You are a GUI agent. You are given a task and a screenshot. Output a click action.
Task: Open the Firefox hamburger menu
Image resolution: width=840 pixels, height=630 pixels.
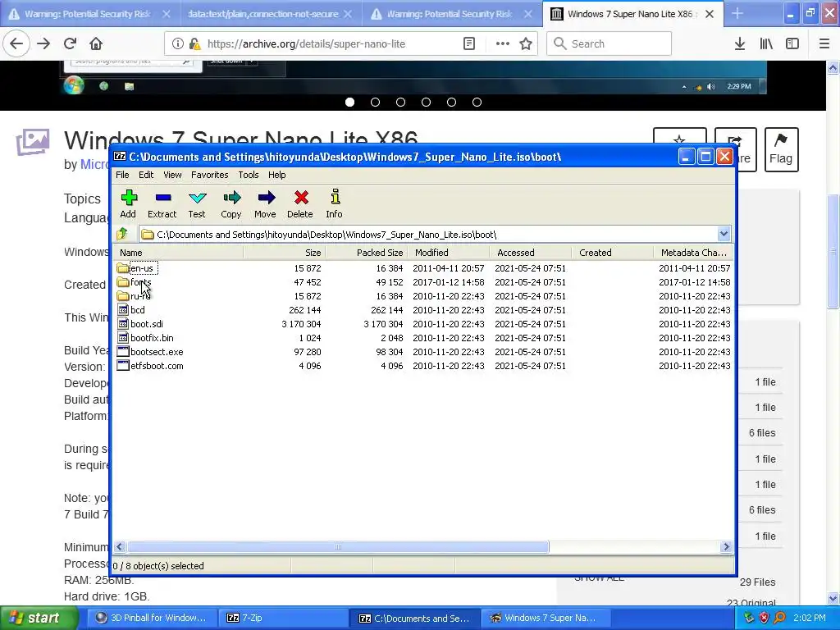pos(824,44)
